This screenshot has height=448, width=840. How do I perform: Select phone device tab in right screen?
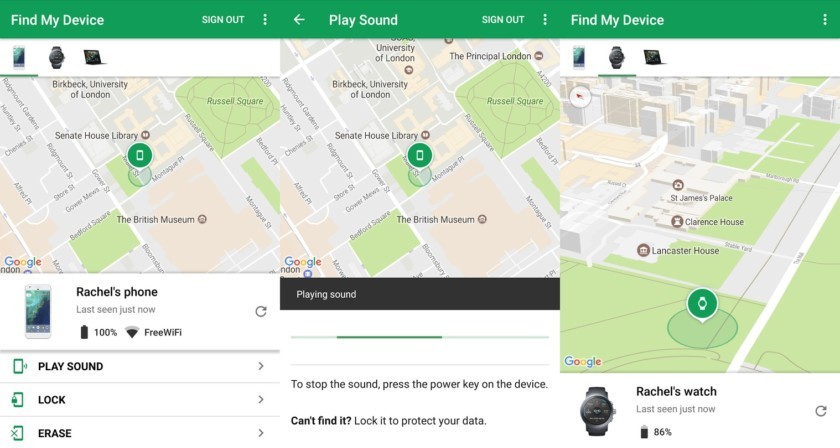click(x=579, y=57)
